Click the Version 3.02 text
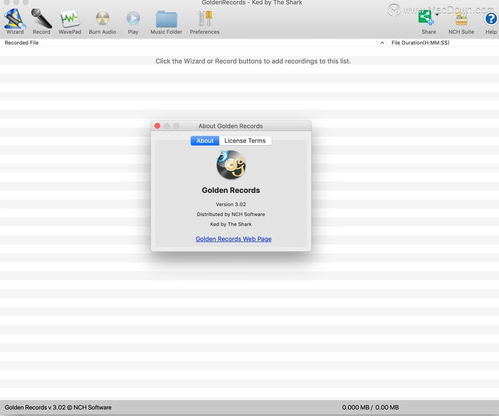Viewport: 499px width, 416px height. coord(231,204)
